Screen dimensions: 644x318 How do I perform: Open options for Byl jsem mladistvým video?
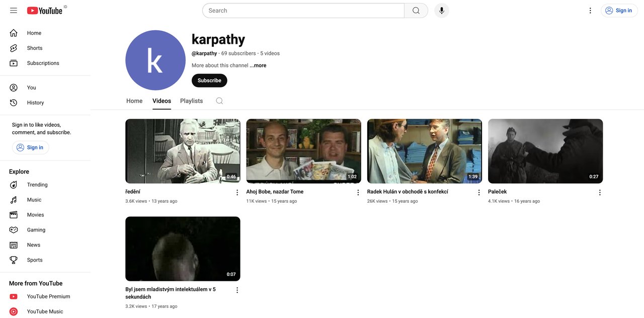237,290
